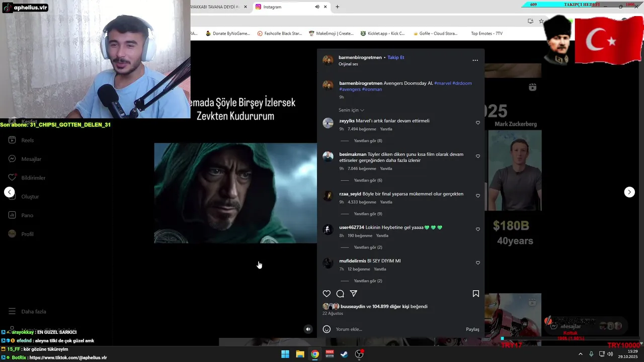Open Steam from taskbar
The width and height of the screenshot is (644, 362).
[344, 354]
